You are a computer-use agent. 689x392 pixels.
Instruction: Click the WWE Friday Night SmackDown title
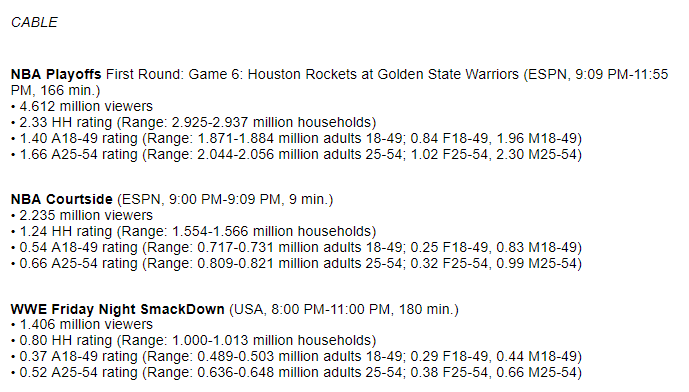pos(118,309)
